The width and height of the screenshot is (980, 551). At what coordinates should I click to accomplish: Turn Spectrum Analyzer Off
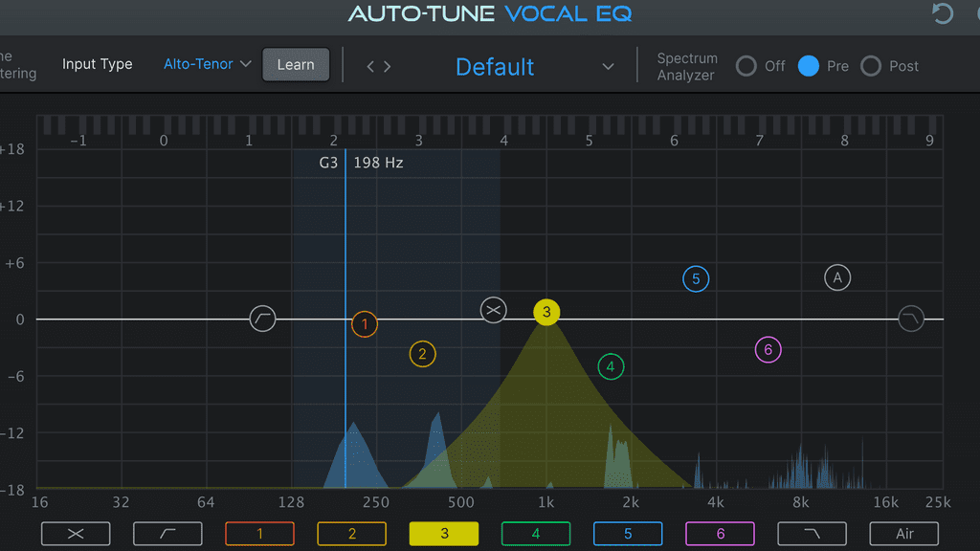tap(746, 66)
